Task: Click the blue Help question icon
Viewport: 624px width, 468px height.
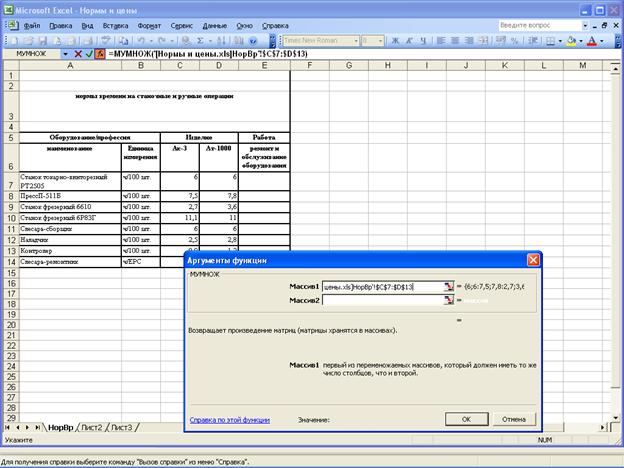Action: 253,41
